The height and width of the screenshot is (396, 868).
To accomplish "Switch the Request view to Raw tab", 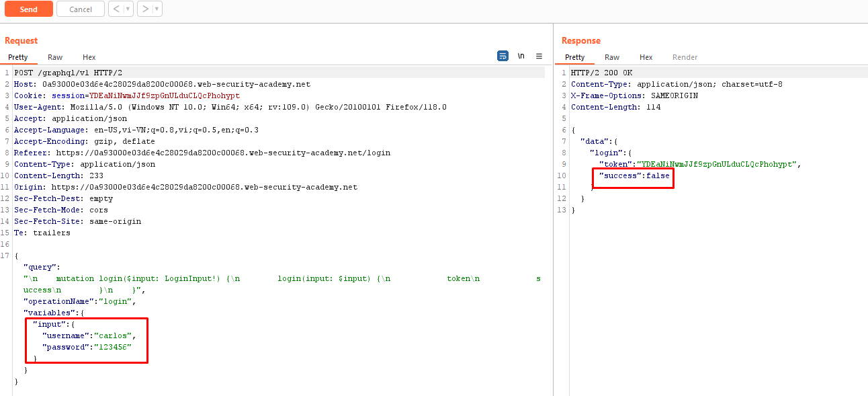I will click(55, 58).
